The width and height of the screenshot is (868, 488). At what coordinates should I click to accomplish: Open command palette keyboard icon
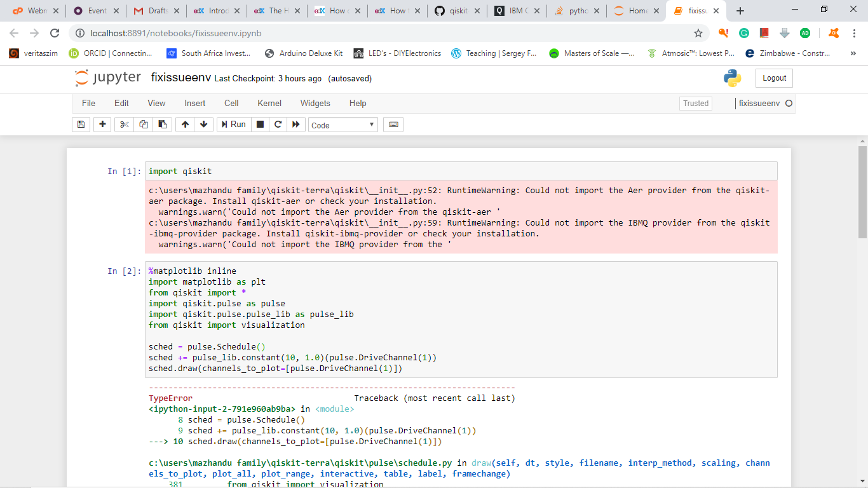393,125
